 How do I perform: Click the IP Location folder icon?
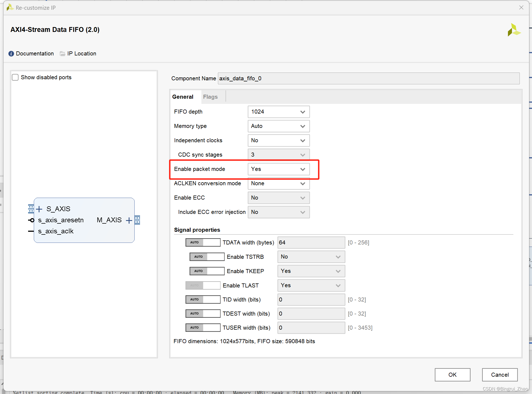[x=62, y=54]
